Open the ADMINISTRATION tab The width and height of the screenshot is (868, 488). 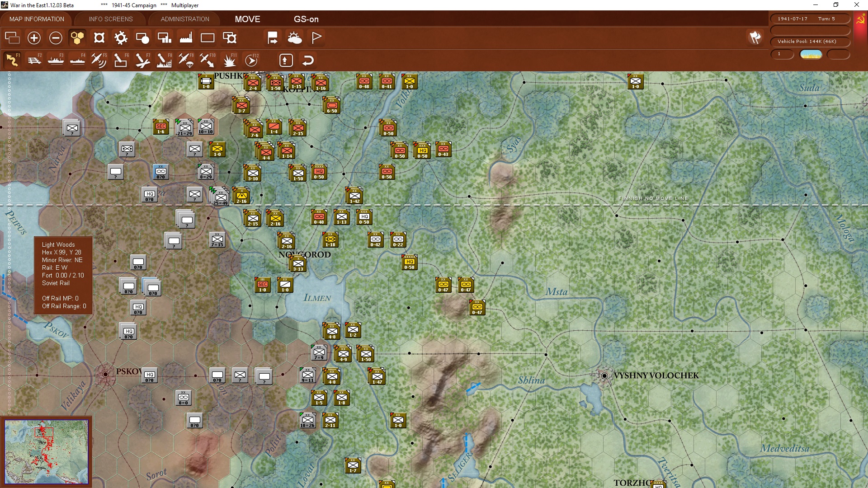click(x=185, y=19)
